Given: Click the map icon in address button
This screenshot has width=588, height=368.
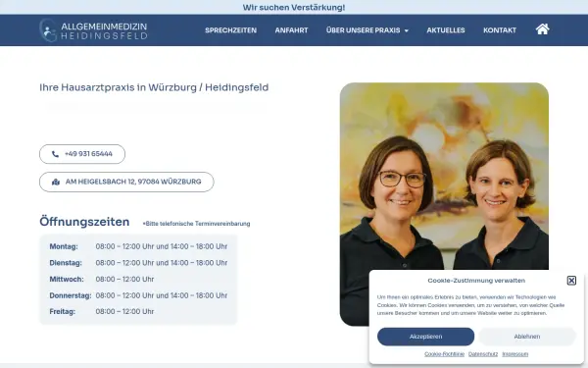Looking at the screenshot, I should pos(56,183).
